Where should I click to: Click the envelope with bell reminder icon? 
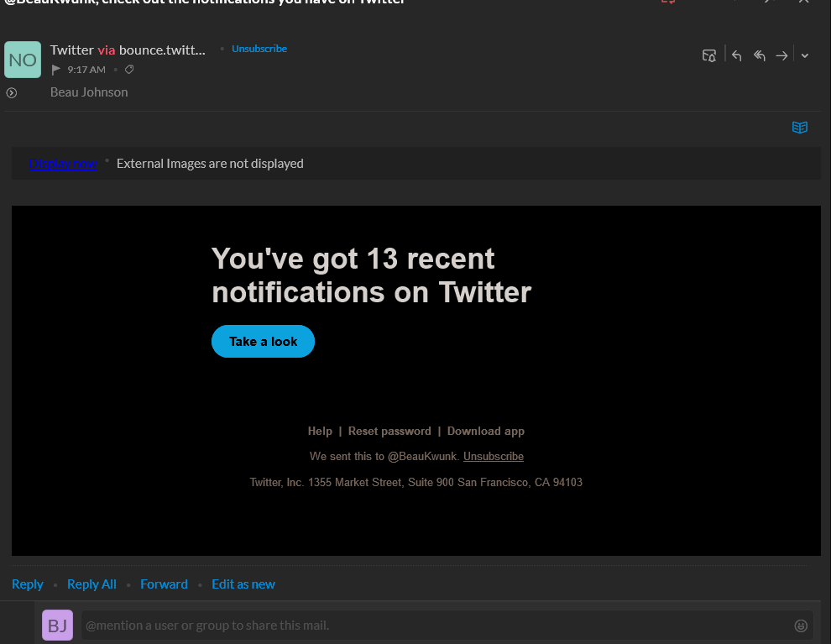tap(709, 55)
